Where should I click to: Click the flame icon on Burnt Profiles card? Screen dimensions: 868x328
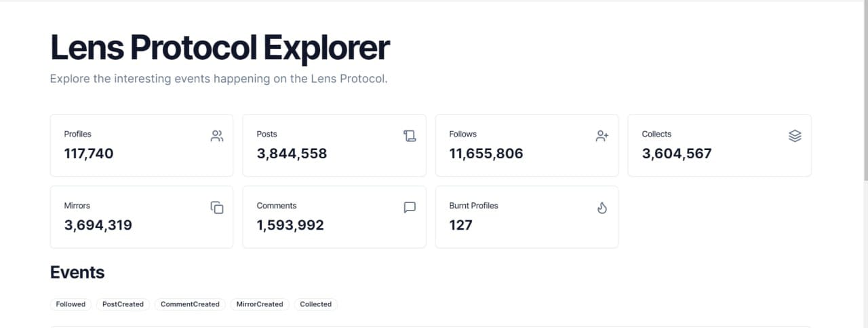point(602,207)
